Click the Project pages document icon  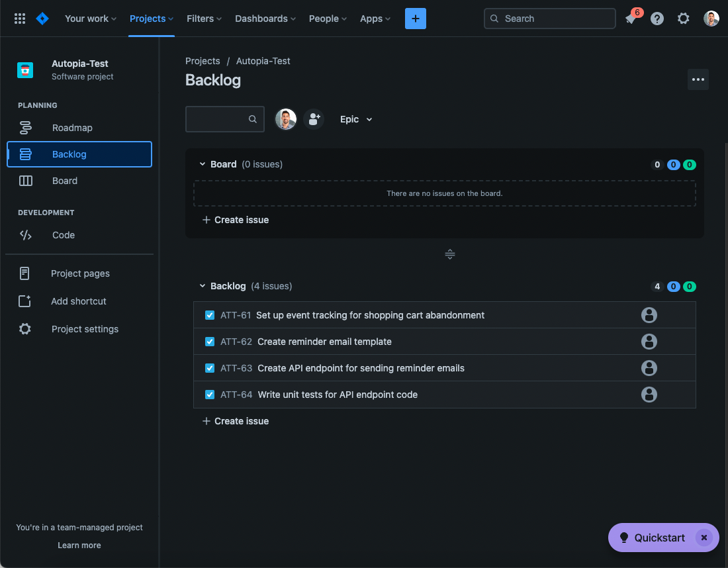[x=24, y=273]
